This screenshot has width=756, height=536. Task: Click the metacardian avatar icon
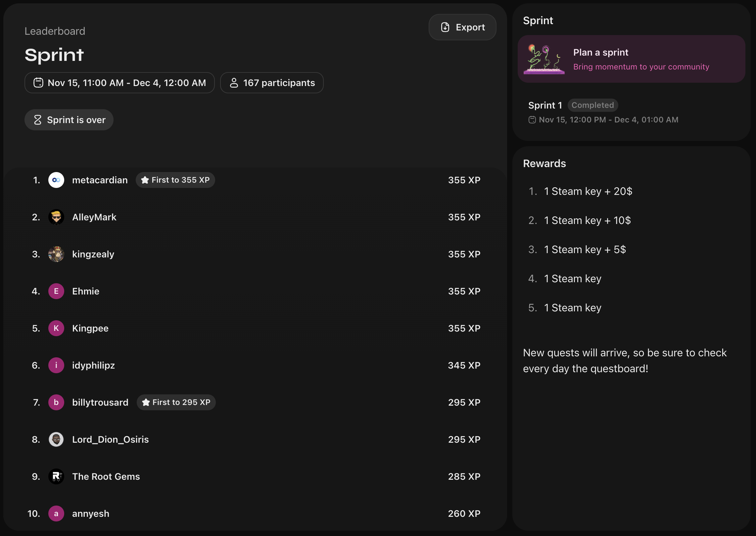pos(56,180)
